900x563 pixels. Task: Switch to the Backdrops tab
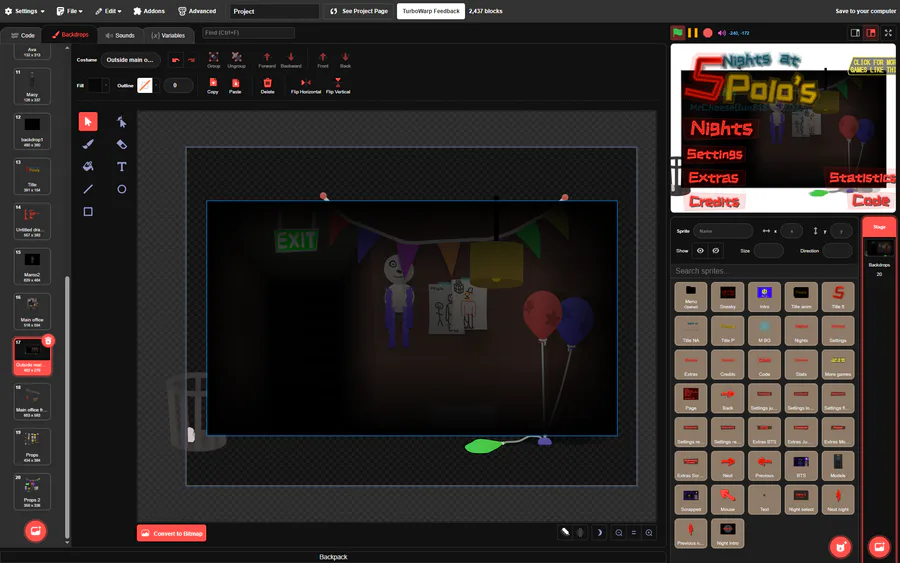pyautogui.click(x=71, y=35)
